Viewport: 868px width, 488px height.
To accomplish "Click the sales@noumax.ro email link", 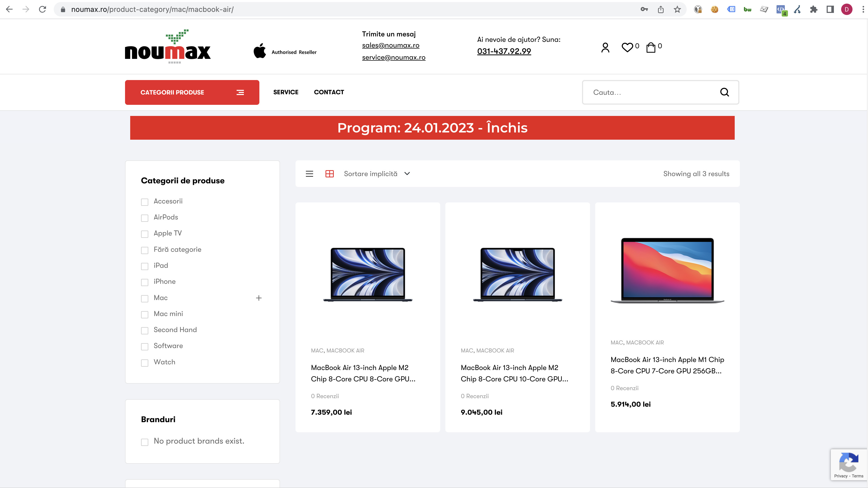I will tap(391, 45).
